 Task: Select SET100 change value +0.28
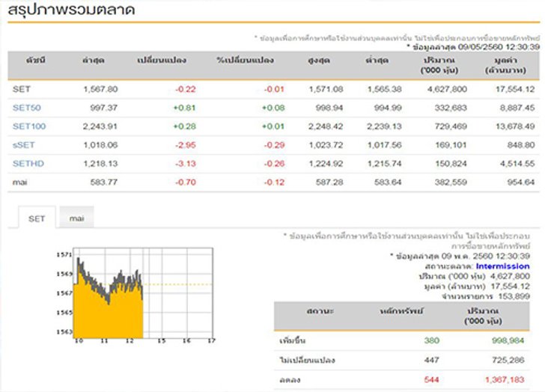click(x=185, y=126)
